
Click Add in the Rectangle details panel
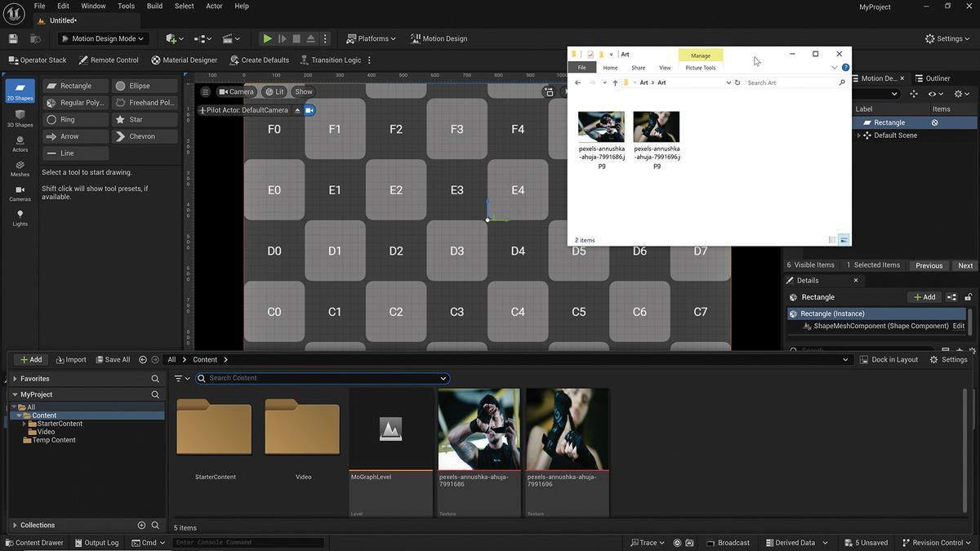click(x=923, y=297)
